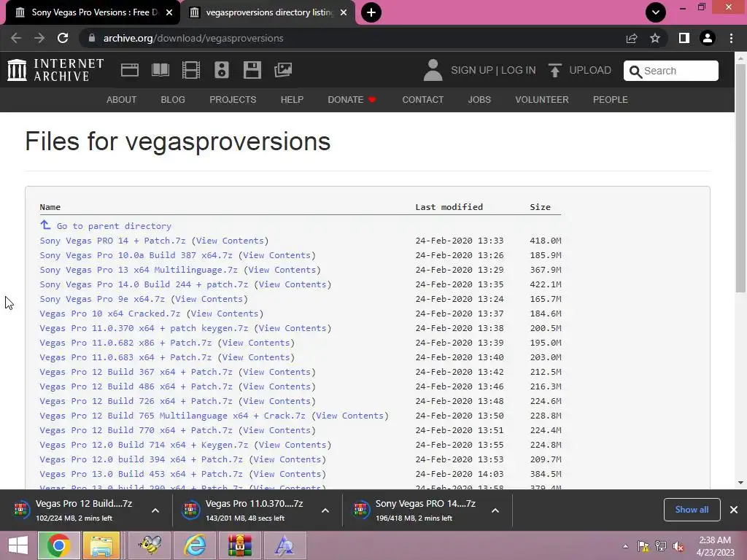Open a new browser tab with plus button
The width and height of the screenshot is (747, 560).
(x=371, y=12)
